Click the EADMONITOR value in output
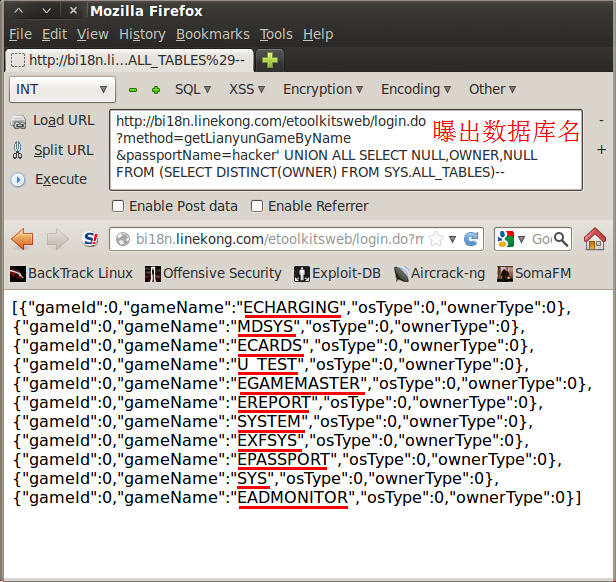616x582 pixels. [x=293, y=498]
